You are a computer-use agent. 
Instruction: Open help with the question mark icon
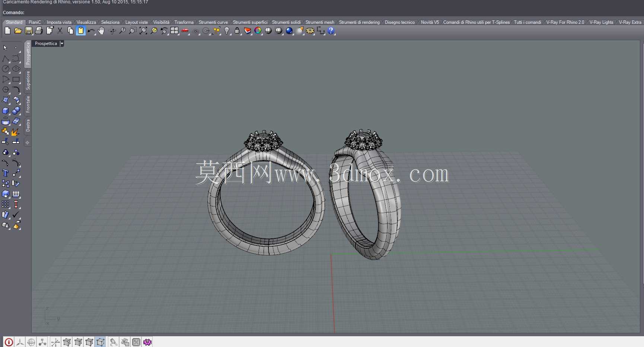(331, 31)
